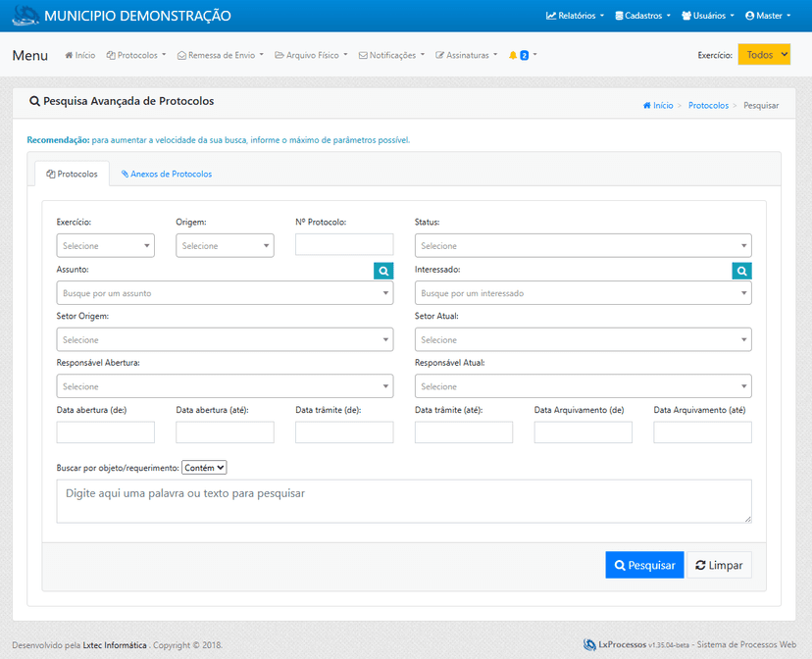
Task: Click the Início breadcrumb link
Action: [658, 105]
